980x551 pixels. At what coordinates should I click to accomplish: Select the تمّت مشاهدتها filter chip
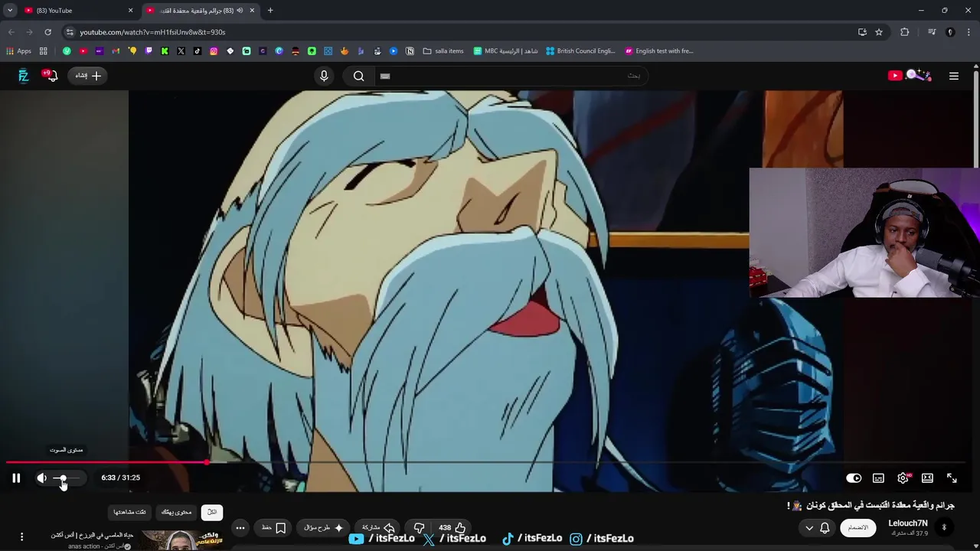coord(129,512)
